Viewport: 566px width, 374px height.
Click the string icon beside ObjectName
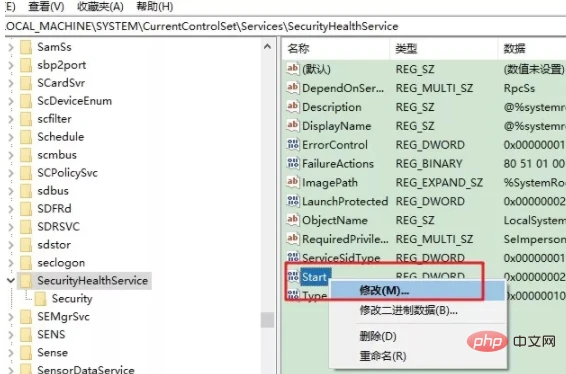pos(293,219)
